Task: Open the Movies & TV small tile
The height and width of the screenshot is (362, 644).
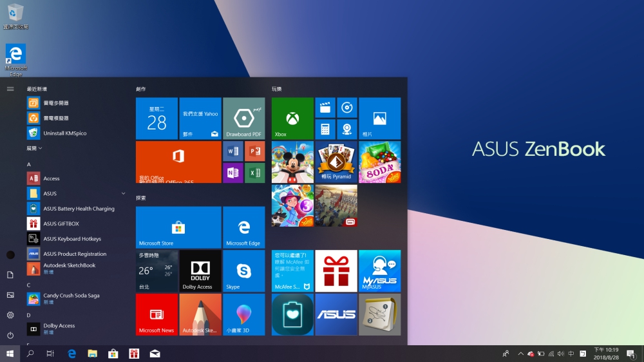Action: click(x=325, y=108)
